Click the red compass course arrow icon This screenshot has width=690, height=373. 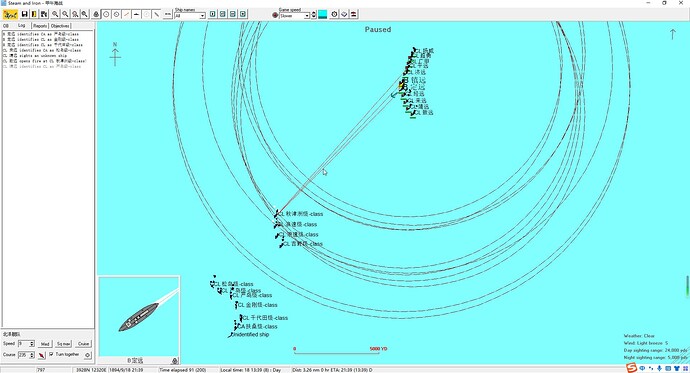pos(41,355)
